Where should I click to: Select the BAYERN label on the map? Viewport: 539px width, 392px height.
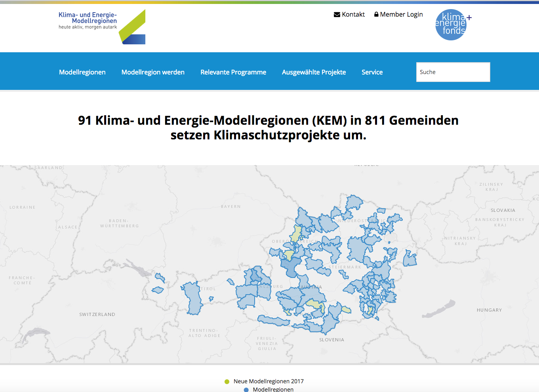tap(231, 207)
